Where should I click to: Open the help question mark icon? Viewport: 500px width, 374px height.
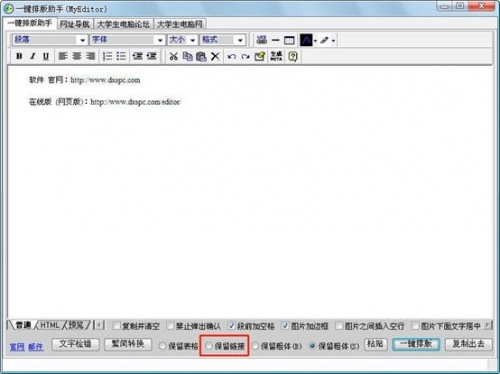pyautogui.click(x=293, y=56)
